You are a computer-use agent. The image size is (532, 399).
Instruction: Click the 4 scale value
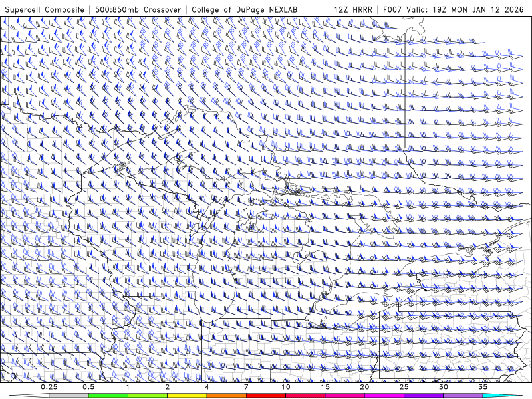(x=207, y=387)
